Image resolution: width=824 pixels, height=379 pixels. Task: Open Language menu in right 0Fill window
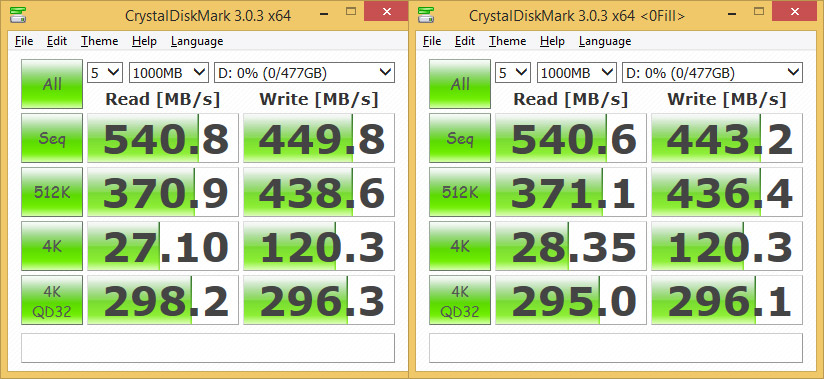tap(605, 41)
